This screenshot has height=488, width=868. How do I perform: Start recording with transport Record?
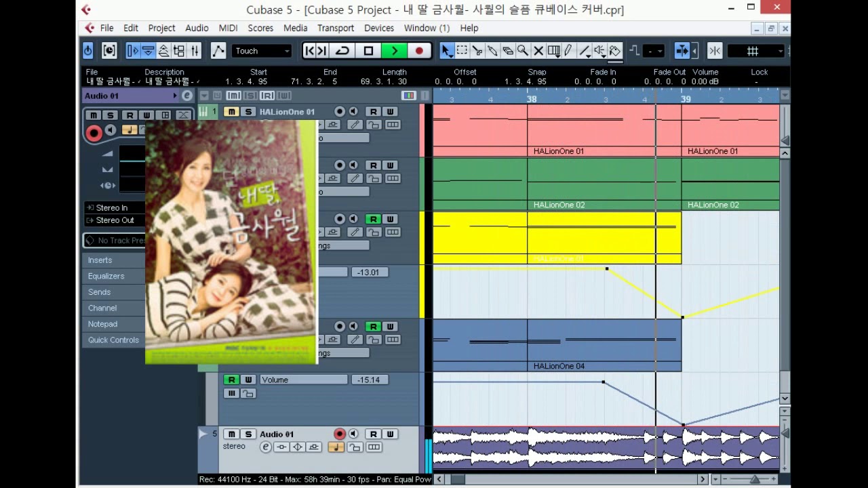419,51
